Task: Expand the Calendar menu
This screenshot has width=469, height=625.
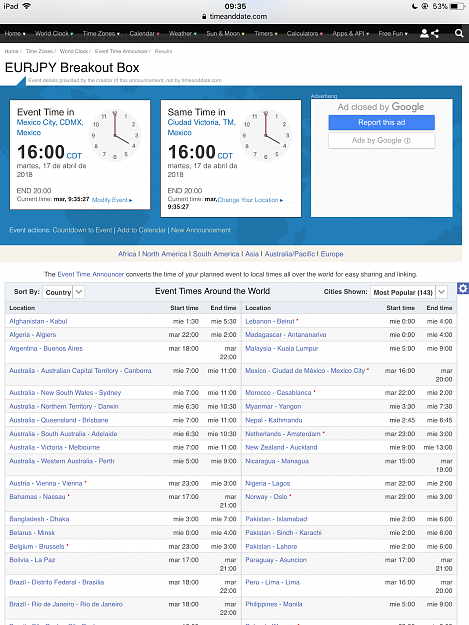Action: [x=144, y=33]
